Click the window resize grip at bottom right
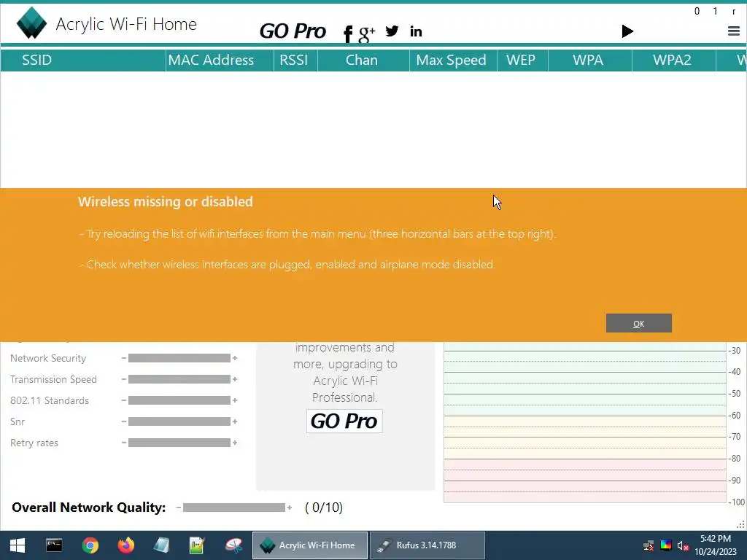This screenshot has width=747, height=560. pos(741,525)
